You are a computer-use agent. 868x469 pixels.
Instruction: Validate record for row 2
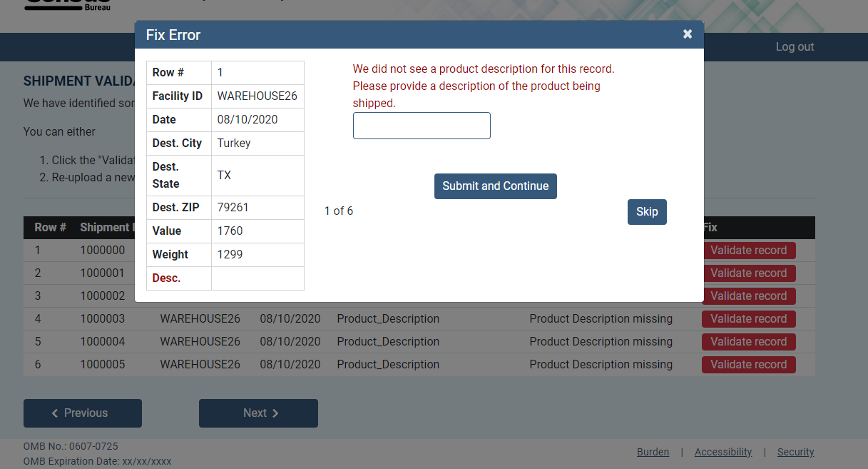(x=748, y=273)
